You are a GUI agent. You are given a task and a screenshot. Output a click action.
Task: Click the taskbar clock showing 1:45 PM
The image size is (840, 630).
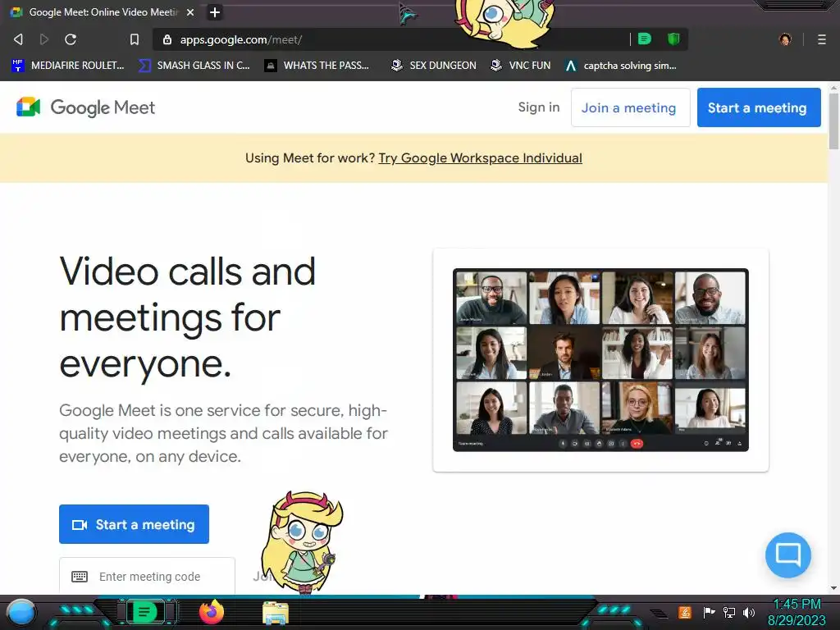797,612
